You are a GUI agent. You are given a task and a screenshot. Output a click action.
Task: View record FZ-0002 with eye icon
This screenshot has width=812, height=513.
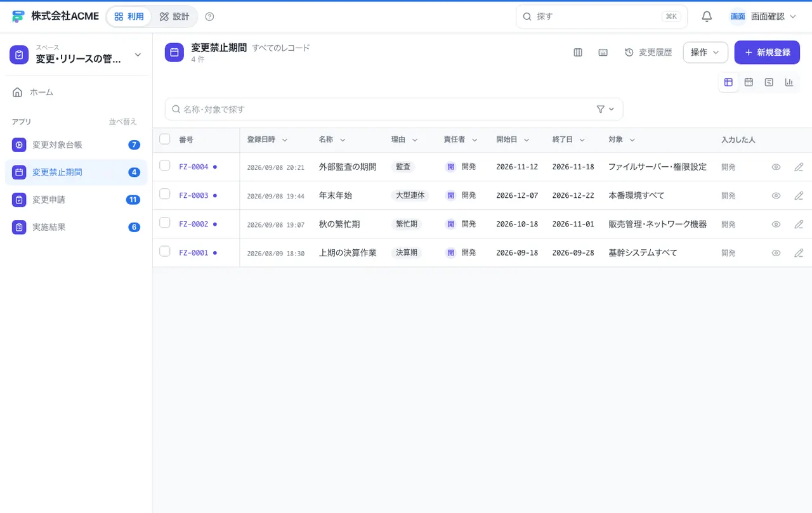[x=776, y=224]
